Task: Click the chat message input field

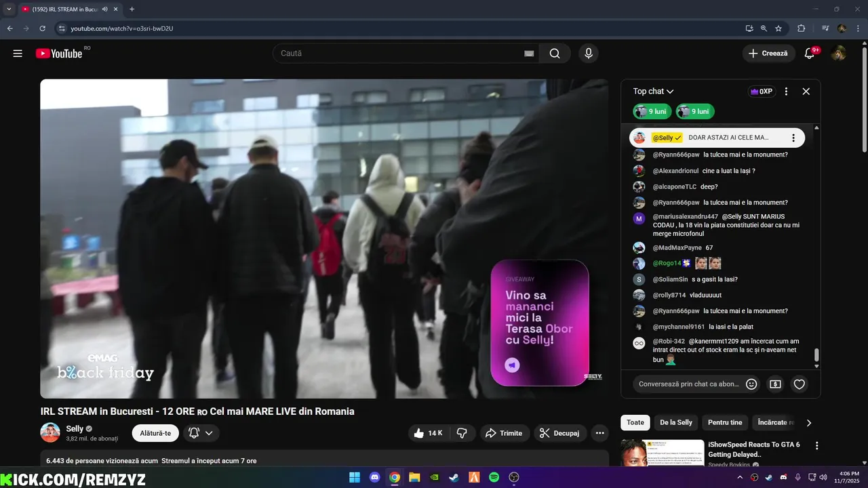Action: [x=689, y=384]
